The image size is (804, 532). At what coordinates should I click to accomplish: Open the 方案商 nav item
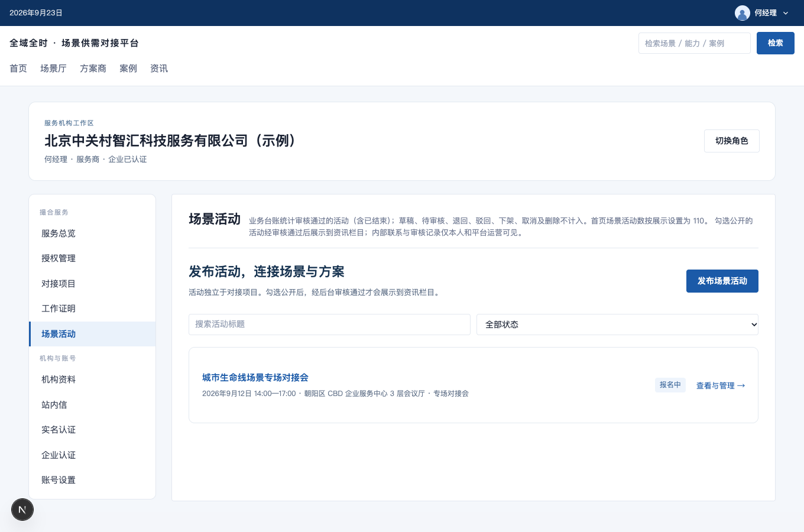click(x=93, y=69)
